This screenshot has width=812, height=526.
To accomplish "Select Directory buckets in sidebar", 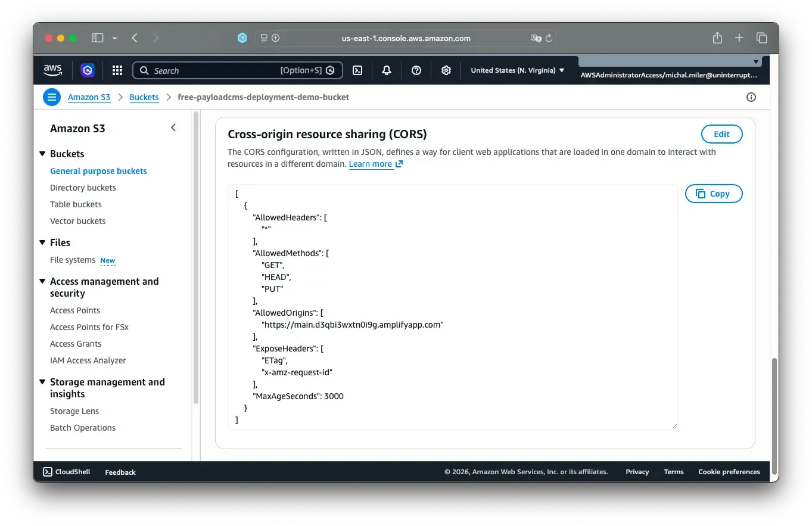I will point(83,188).
